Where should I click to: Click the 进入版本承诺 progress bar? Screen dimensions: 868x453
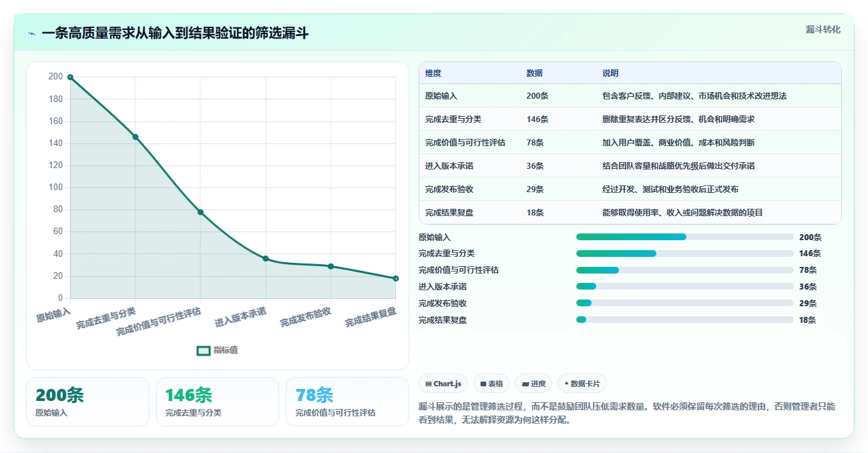coord(685,287)
